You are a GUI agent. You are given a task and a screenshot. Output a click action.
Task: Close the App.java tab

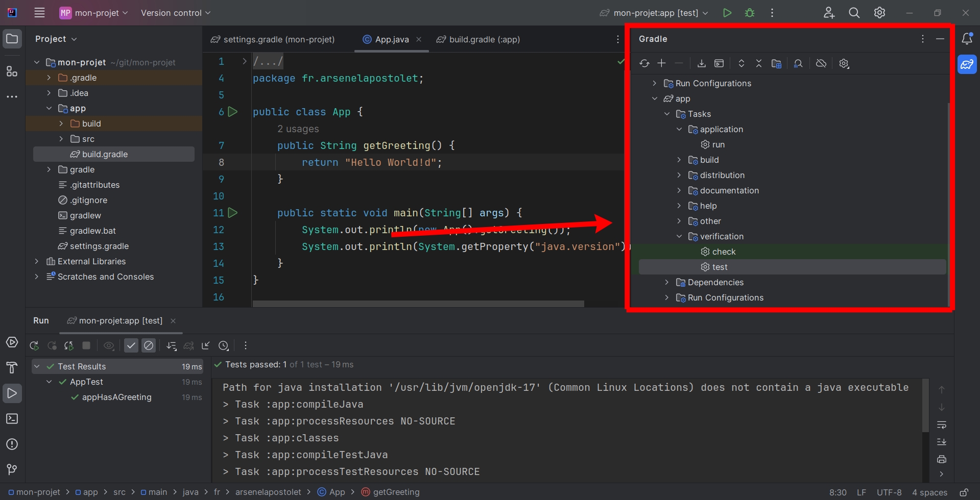point(419,39)
